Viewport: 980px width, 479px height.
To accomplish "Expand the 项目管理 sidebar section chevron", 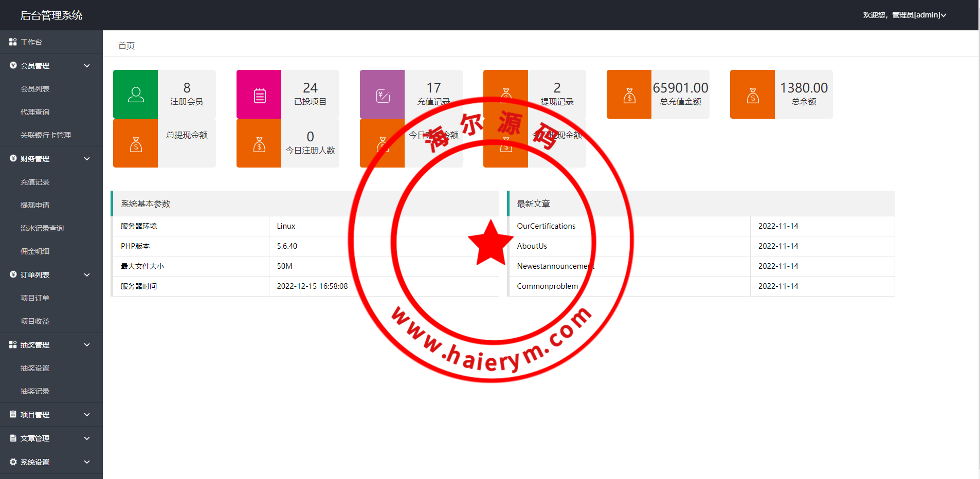I will (87, 415).
